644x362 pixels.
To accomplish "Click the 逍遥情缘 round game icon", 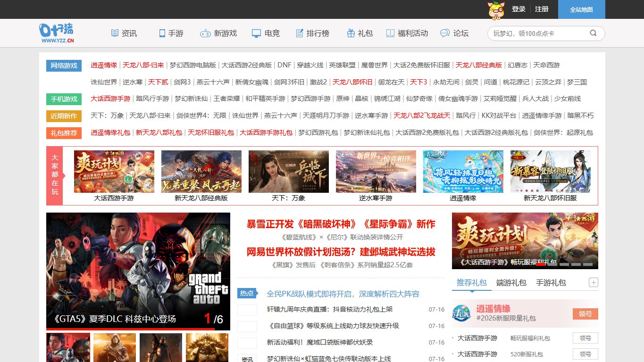I will tap(461, 314).
